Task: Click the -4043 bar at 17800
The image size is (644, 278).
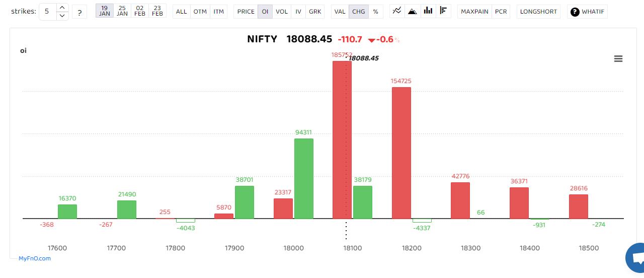Action: (186, 221)
